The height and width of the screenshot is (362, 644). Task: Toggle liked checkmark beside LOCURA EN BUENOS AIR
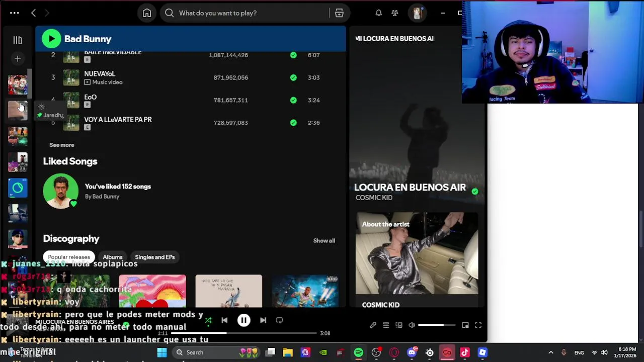tap(475, 191)
